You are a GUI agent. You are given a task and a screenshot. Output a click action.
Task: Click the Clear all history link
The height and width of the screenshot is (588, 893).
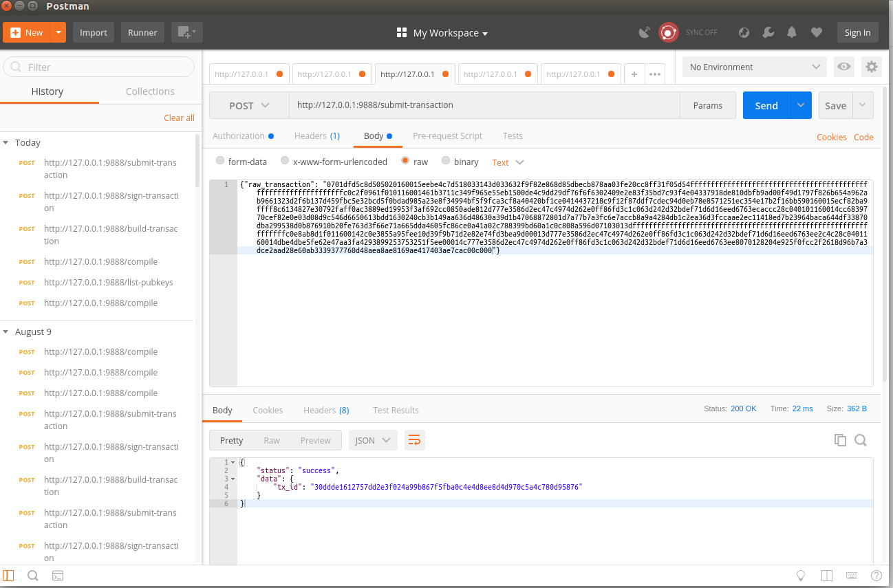point(179,118)
